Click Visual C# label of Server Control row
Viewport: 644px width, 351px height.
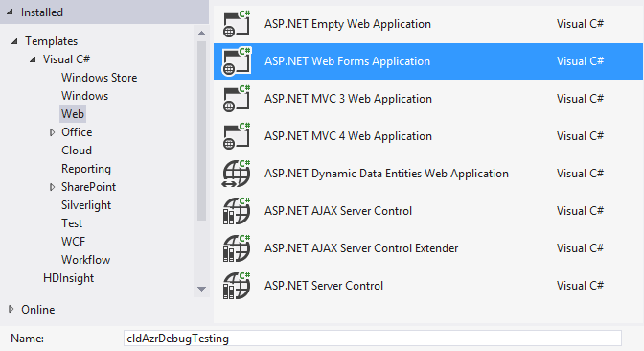[x=580, y=286]
